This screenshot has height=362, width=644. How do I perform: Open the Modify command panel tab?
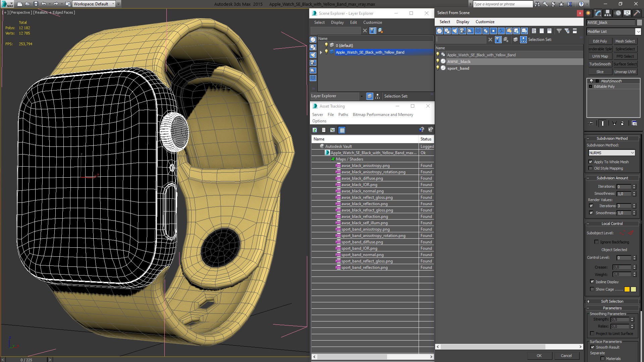pos(598,13)
